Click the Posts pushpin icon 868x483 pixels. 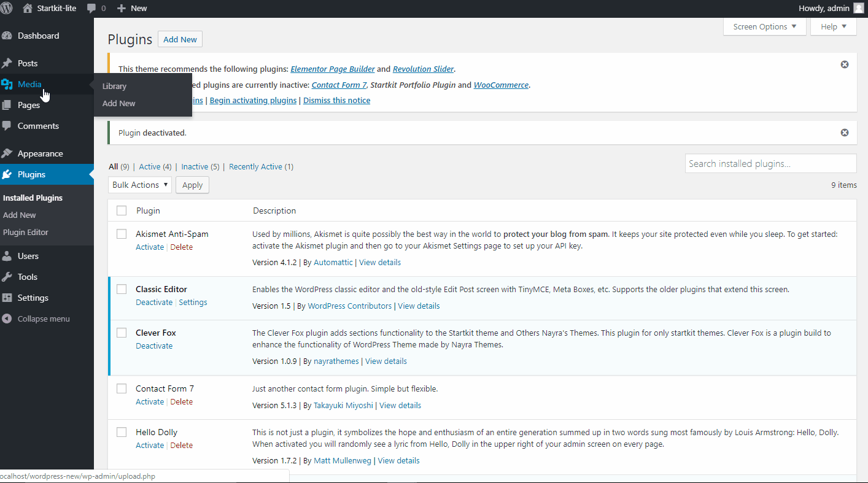tap(7, 63)
